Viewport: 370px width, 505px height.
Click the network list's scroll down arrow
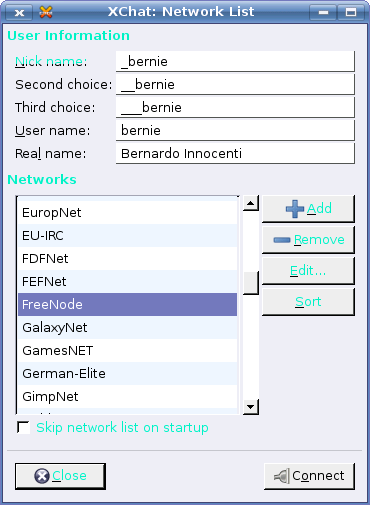point(251,407)
